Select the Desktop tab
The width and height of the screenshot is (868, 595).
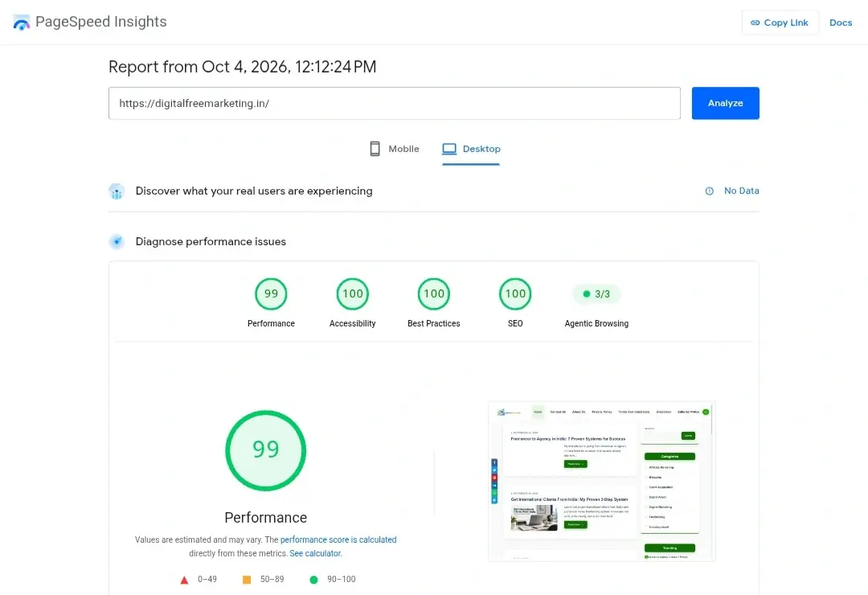point(470,149)
